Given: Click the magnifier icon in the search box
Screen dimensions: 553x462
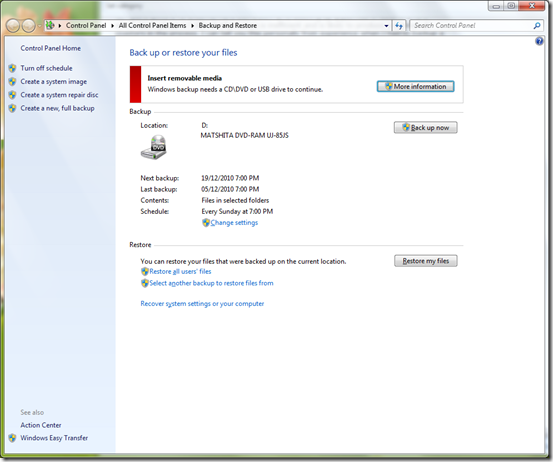Looking at the screenshot, I should pos(537,25).
